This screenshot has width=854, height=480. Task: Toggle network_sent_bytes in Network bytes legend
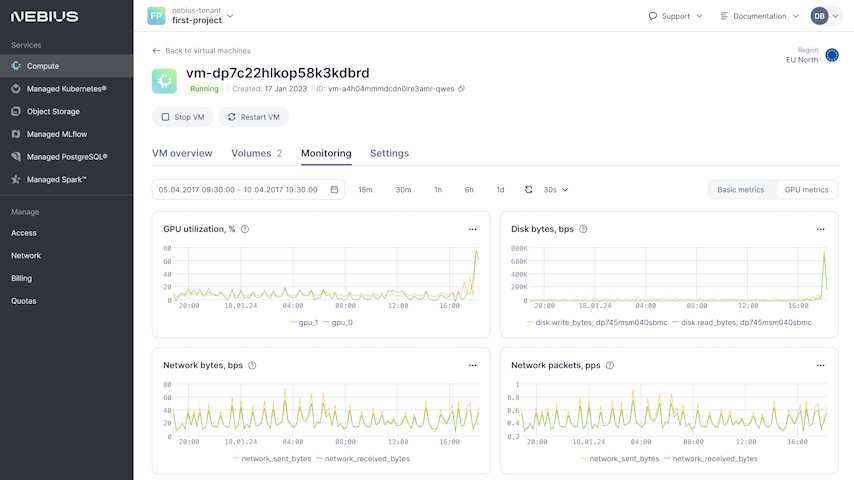272,459
